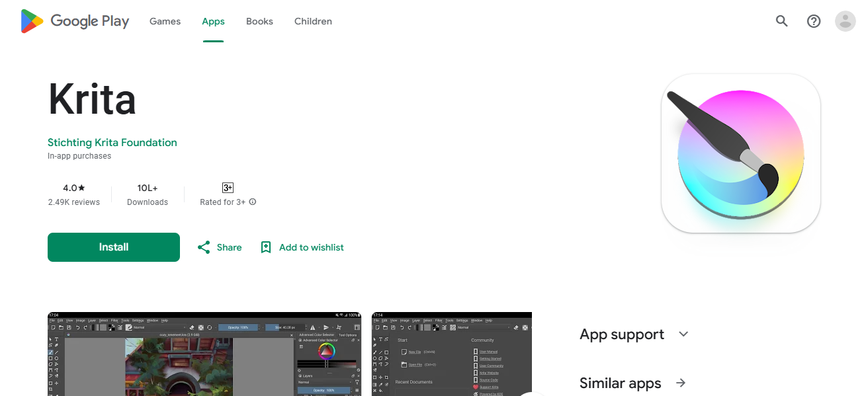Click the Similar apps heading
The image size is (868, 396).
click(621, 383)
